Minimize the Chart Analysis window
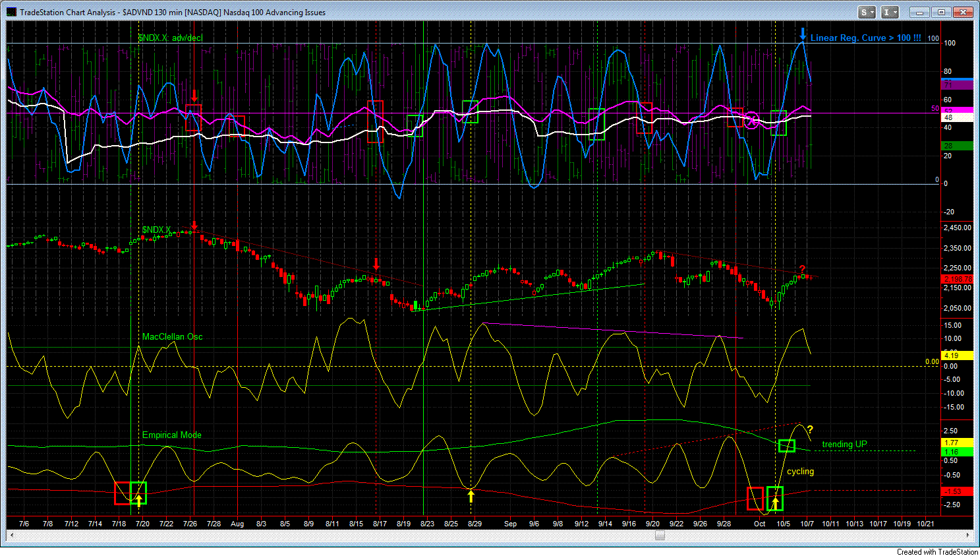The image size is (980, 556). click(x=919, y=12)
